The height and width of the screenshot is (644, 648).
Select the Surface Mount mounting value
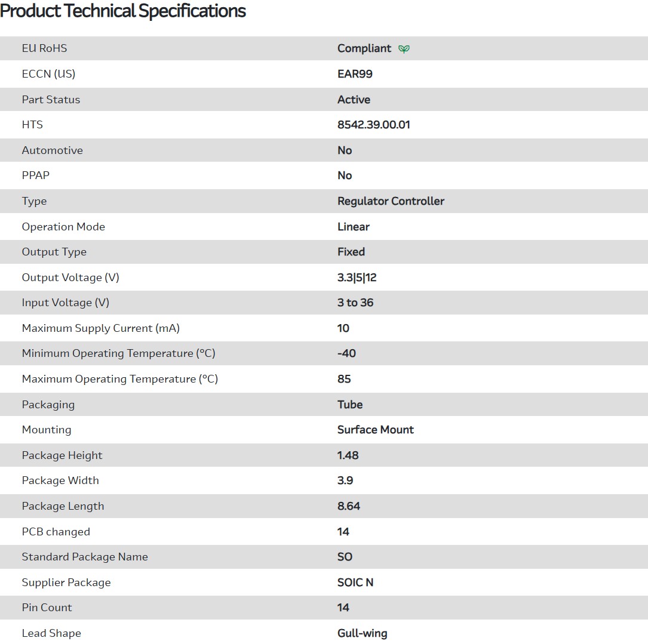[375, 430]
